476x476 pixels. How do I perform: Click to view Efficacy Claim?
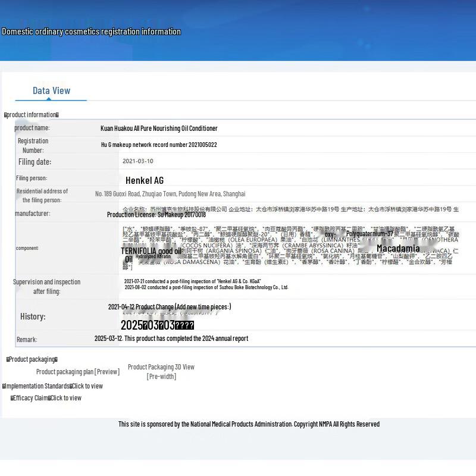click(x=67, y=398)
